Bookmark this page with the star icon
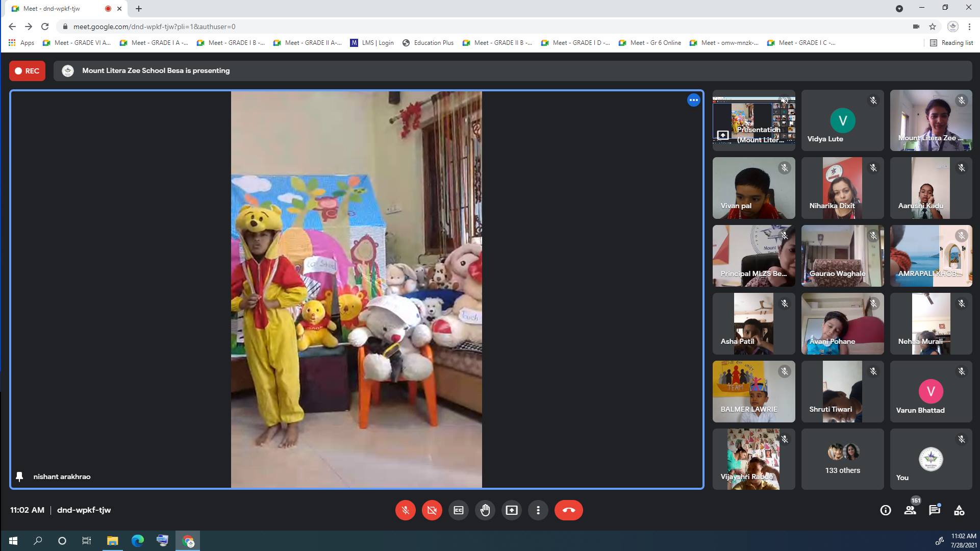Screen dimensions: 980x551 [x=933, y=27]
